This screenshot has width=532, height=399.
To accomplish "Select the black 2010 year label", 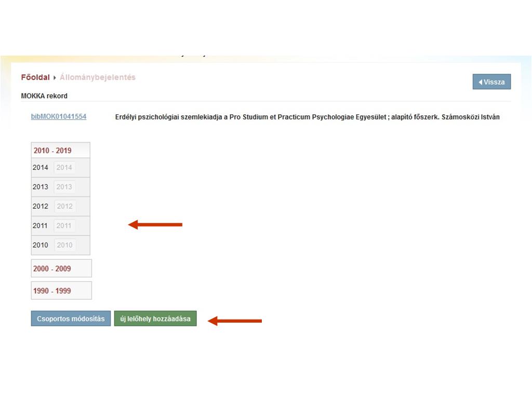I will (41, 245).
